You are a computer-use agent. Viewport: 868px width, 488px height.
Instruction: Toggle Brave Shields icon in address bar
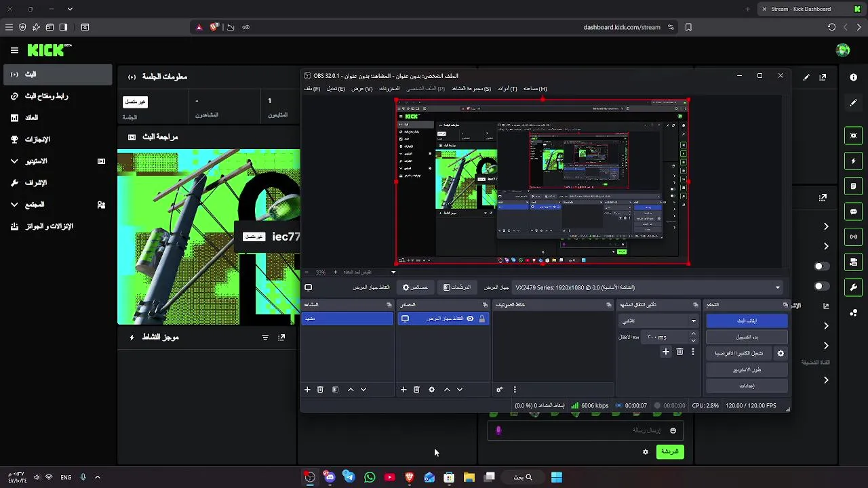click(214, 27)
